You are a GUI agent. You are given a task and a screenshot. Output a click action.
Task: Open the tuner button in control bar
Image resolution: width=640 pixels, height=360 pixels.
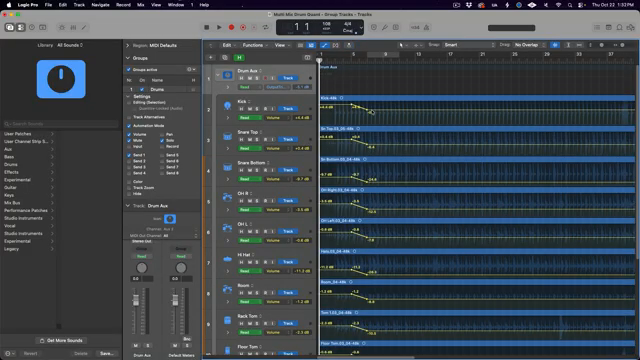pos(384,27)
